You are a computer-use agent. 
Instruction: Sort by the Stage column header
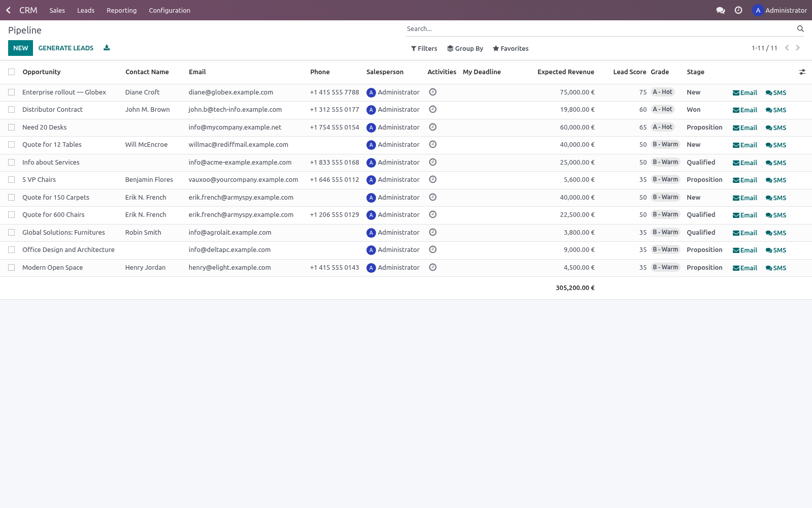(695, 72)
